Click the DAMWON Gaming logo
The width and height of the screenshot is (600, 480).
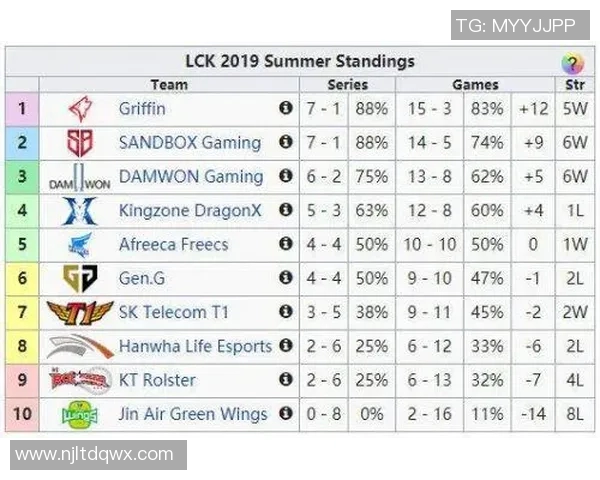click(79, 178)
